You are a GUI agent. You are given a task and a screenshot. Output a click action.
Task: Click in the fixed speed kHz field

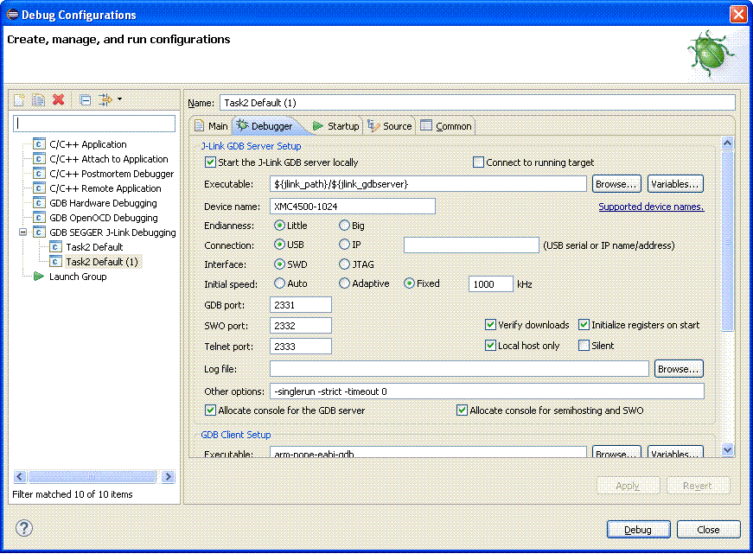pyautogui.click(x=491, y=284)
